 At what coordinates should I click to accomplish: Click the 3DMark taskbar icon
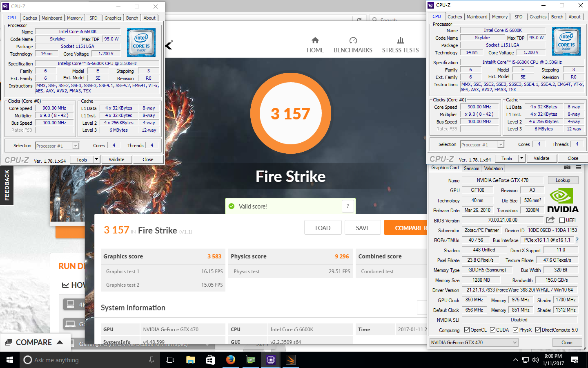pyautogui.click(x=290, y=360)
